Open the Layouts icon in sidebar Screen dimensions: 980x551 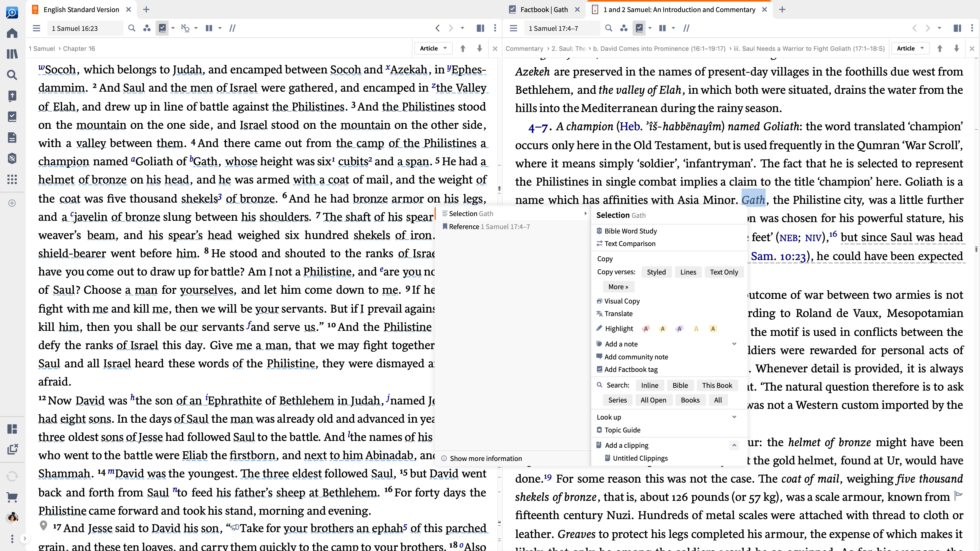[x=12, y=429]
